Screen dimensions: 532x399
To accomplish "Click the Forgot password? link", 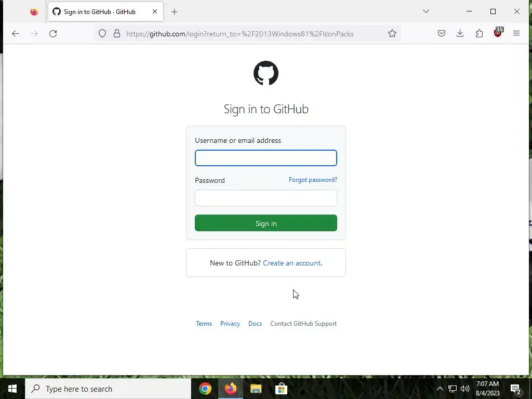I will 313,180.
